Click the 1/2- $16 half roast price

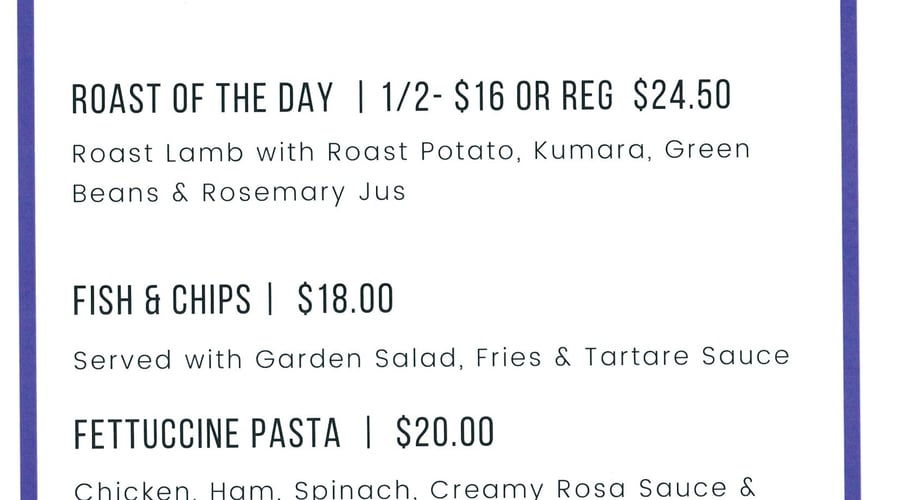coord(444,96)
